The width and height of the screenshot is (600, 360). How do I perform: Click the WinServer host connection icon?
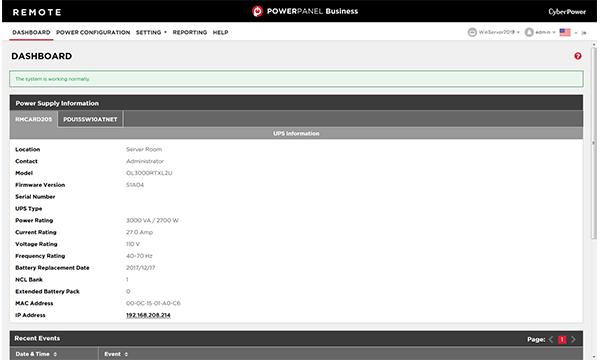472,33
